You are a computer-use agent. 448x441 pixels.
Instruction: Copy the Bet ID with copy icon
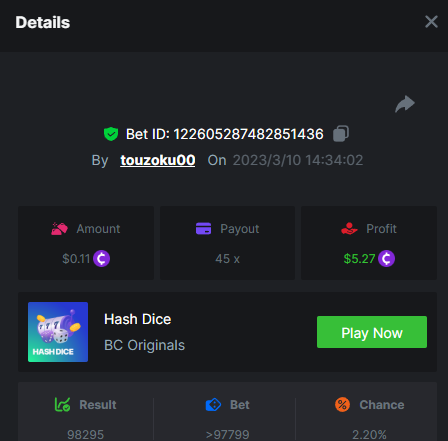[x=341, y=134]
